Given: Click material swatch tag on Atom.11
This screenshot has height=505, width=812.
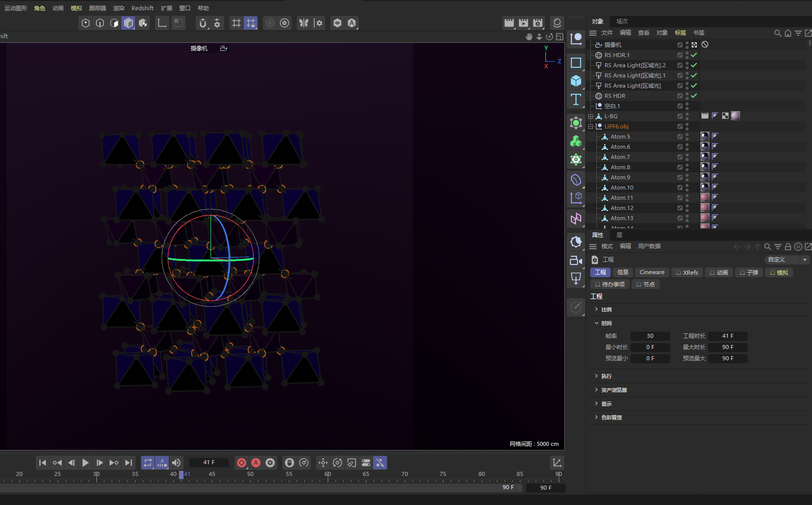Looking at the screenshot, I should pos(705,197).
